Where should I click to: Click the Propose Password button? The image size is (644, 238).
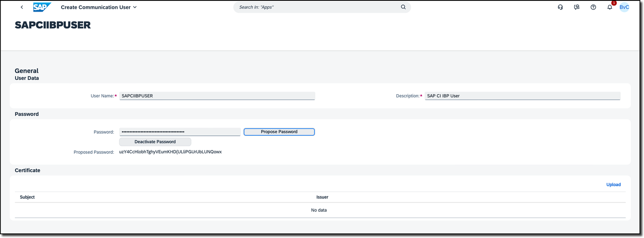(x=279, y=132)
